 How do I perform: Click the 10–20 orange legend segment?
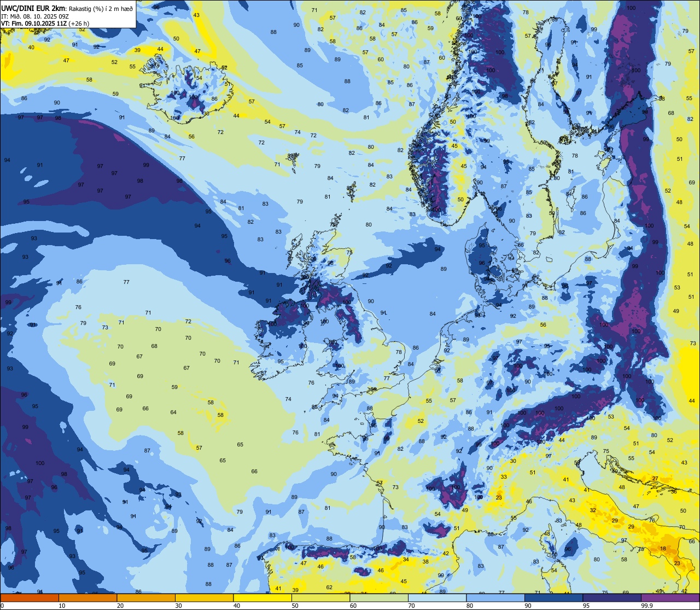coord(87,598)
